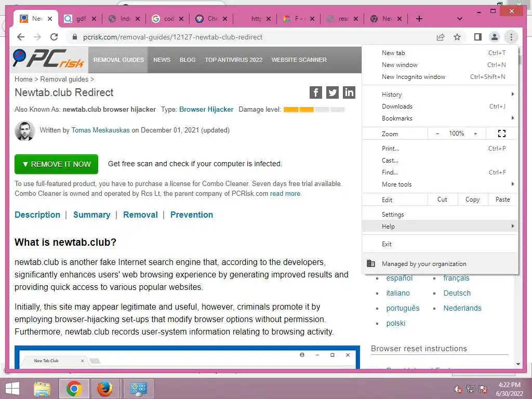Switch language to português
The height and width of the screenshot is (399, 532).
pos(403,308)
